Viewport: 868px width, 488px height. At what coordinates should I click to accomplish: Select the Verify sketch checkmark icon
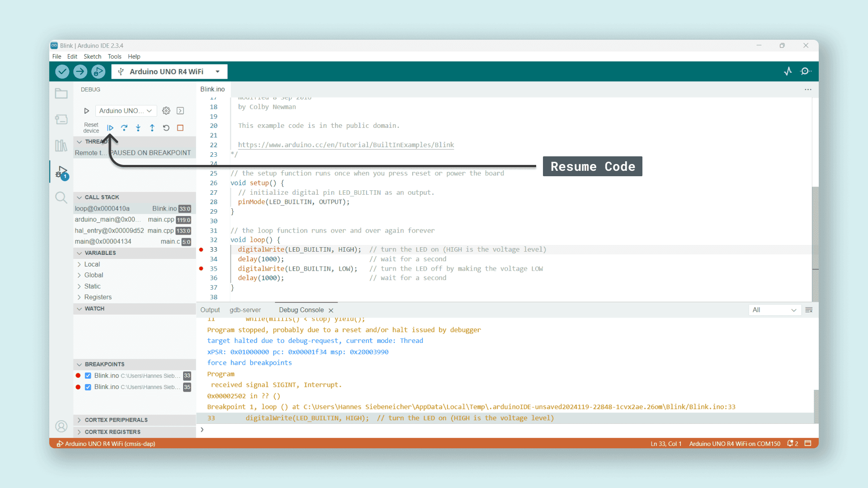pos(62,71)
